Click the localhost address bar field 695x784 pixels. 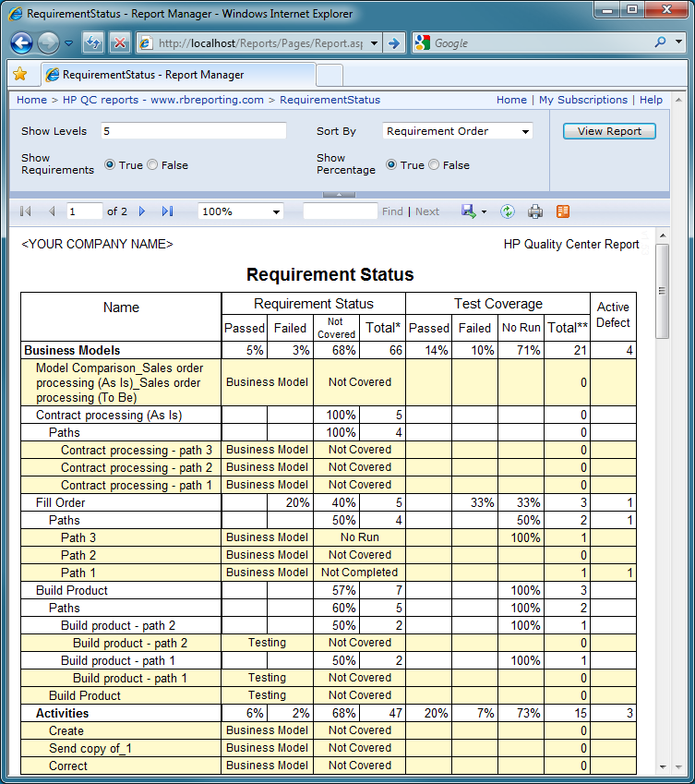click(x=259, y=43)
